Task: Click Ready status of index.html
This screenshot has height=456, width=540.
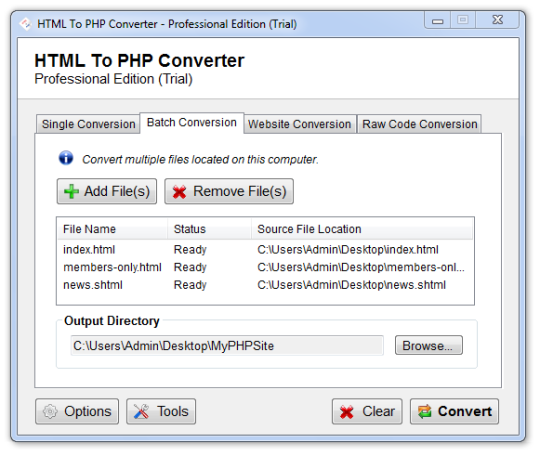Action: pyautogui.click(x=190, y=250)
